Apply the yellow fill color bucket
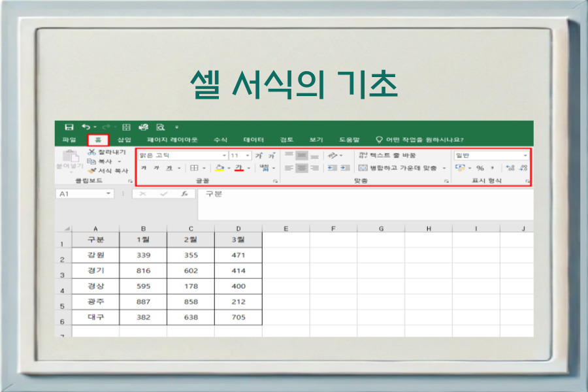Image resolution: width=588 pixels, height=392 pixels. [220, 168]
